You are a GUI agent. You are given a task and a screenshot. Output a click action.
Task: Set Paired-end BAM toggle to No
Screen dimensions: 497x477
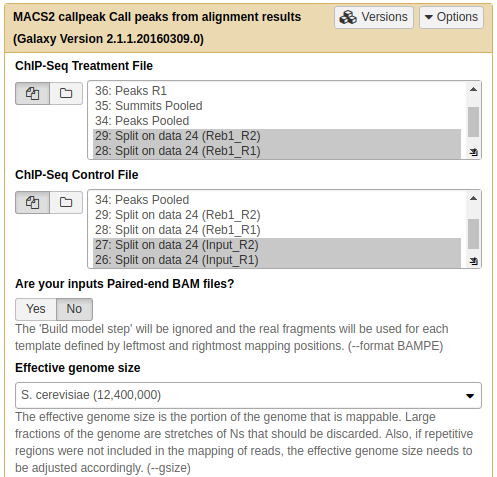(x=74, y=309)
